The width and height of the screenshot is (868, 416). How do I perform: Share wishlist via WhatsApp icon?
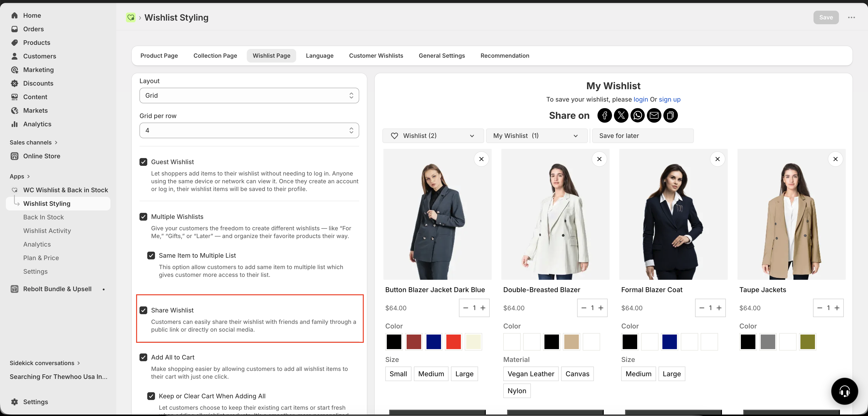click(x=637, y=116)
